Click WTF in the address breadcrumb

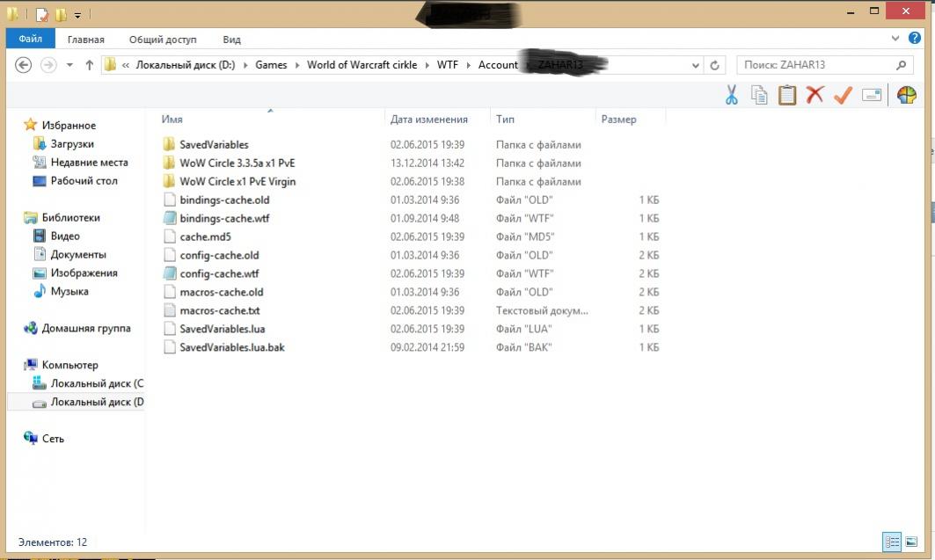[447, 65]
